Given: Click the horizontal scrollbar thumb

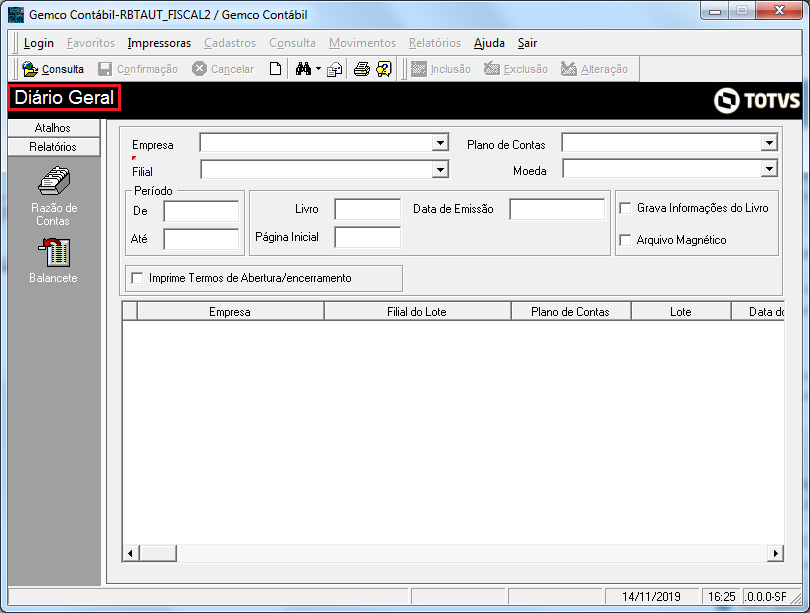Looking at the screenshot, I should pyautogui.click(x=158, y=553).
